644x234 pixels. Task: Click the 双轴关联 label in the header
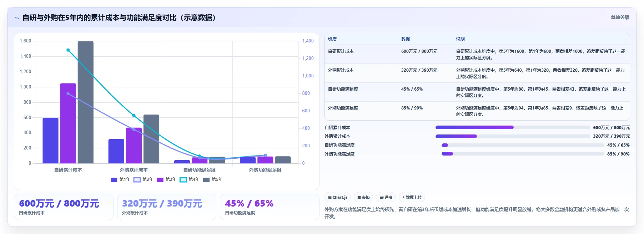pos(620,17)
